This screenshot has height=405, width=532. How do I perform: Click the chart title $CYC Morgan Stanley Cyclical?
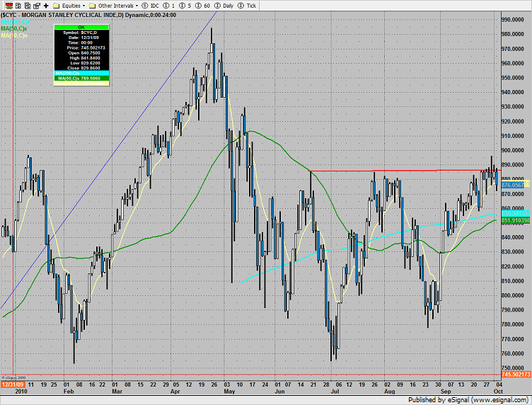tap(88, 15)
